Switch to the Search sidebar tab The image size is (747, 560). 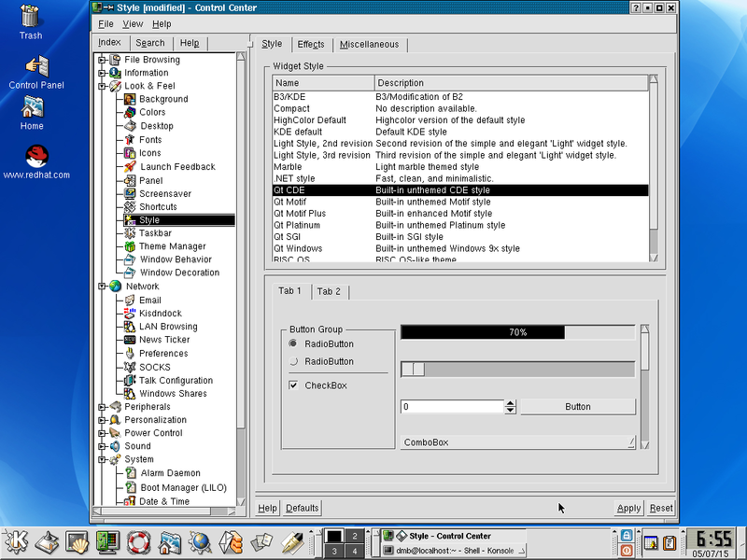(150, 43)
